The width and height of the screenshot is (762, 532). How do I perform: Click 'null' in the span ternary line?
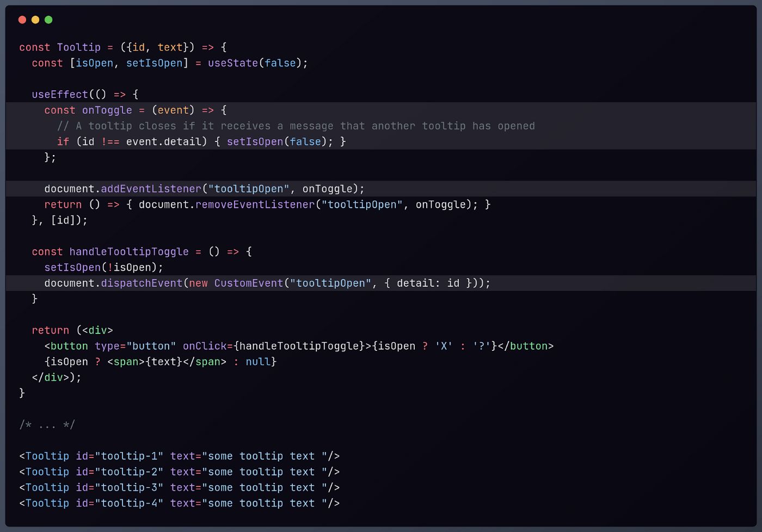click(258, 362)
